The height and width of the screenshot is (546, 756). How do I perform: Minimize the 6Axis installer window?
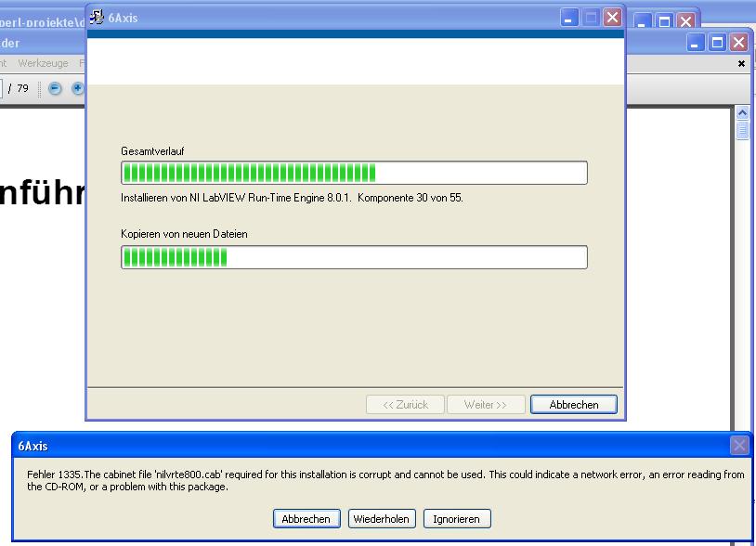pos(569,18)
